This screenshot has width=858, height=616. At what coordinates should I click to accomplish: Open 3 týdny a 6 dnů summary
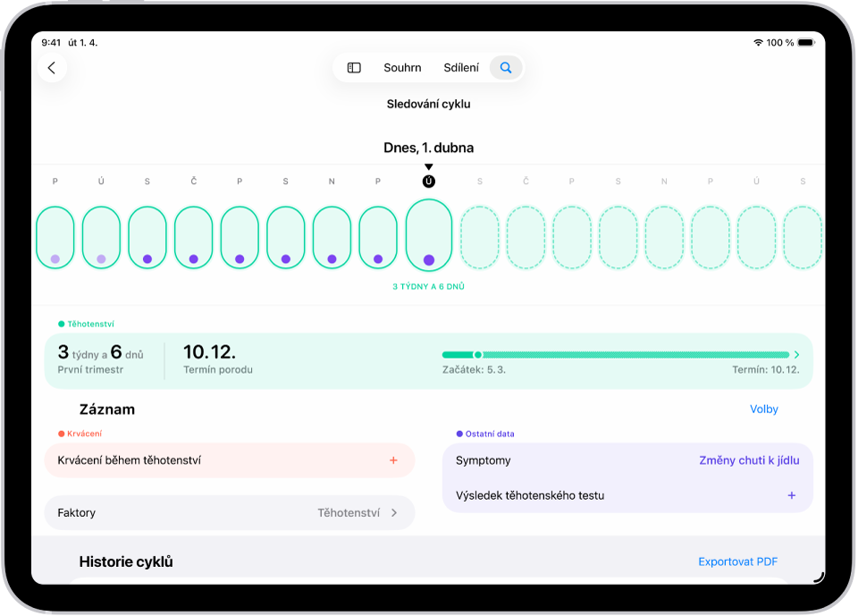tap(101, 352)
